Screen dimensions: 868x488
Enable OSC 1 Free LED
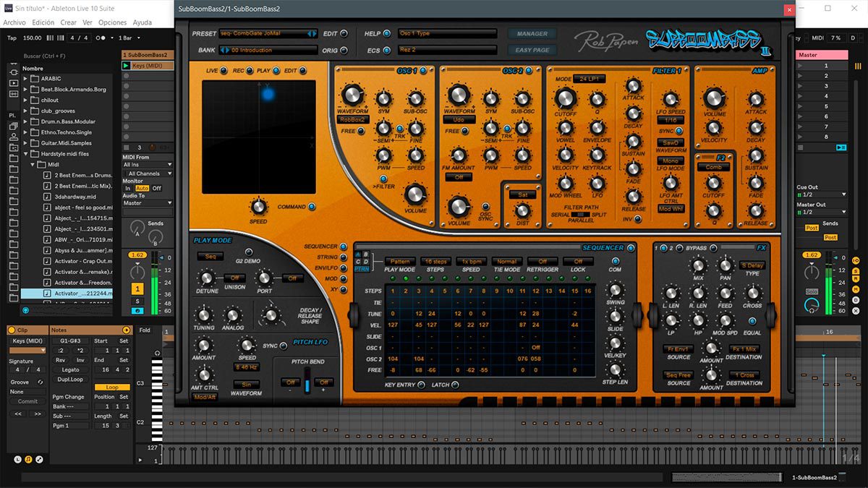coord(362,132)
